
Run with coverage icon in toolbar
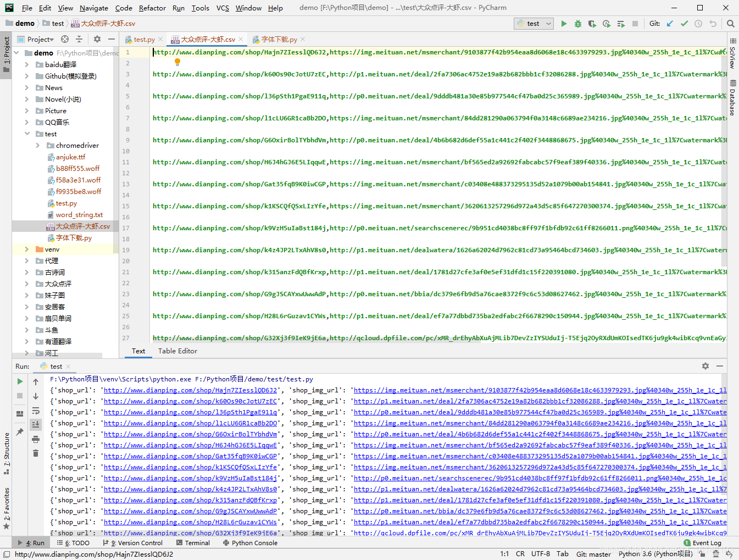pos(592,24)
